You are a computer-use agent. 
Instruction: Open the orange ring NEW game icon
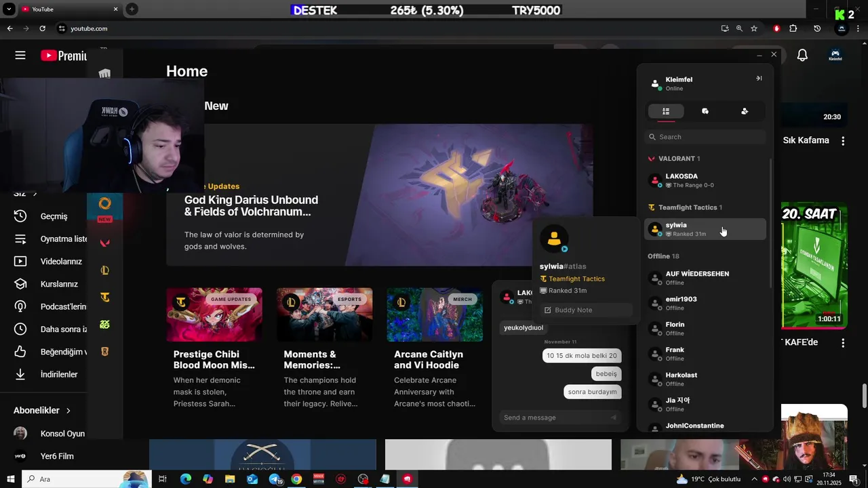(x=104, y=203)
